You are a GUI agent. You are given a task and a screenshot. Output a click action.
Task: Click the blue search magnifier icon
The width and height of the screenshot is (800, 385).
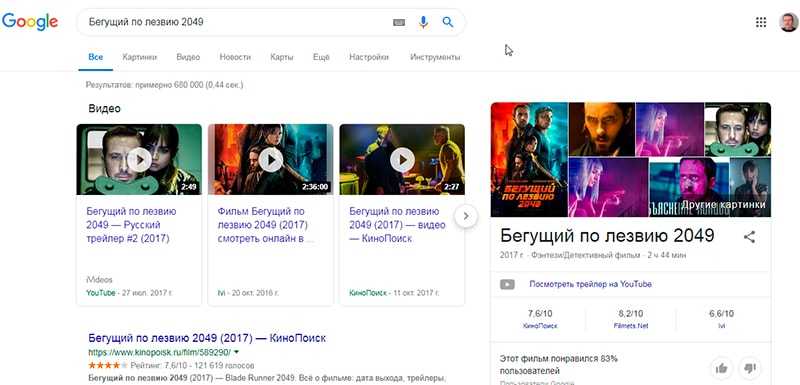coord(447,22)
